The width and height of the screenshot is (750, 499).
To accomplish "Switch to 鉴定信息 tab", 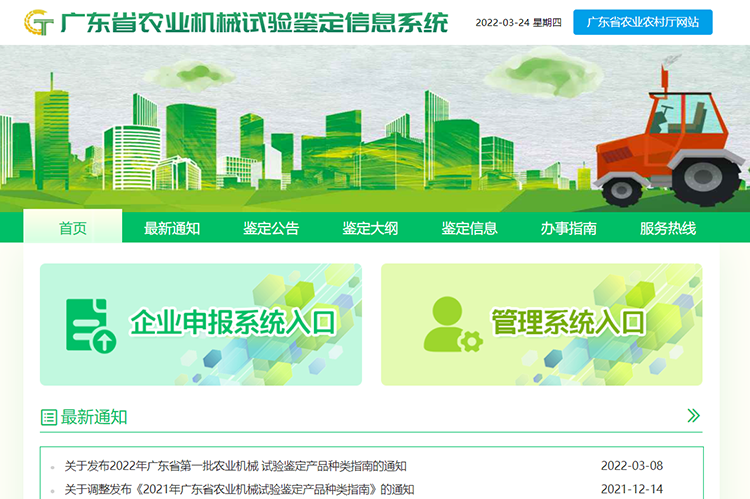I will pyautogui.click(x=469, y=228).
